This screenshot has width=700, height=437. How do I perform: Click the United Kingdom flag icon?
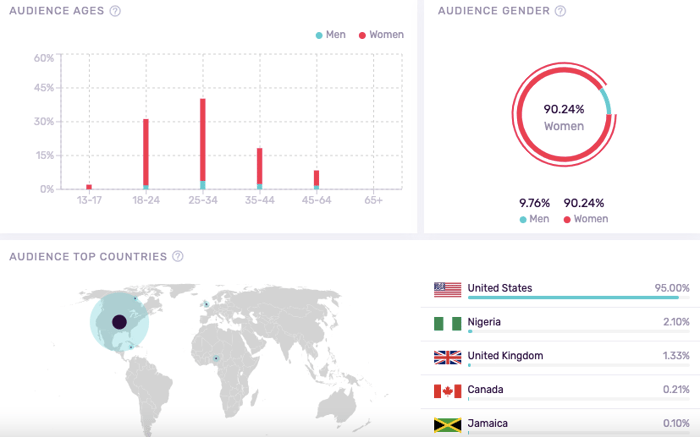[x=447, y=357]
